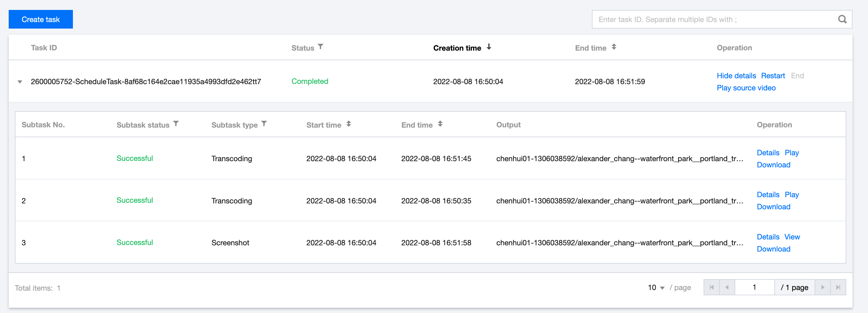
Task: Open the 10 per page dropdown
Action: coord(656,288)
